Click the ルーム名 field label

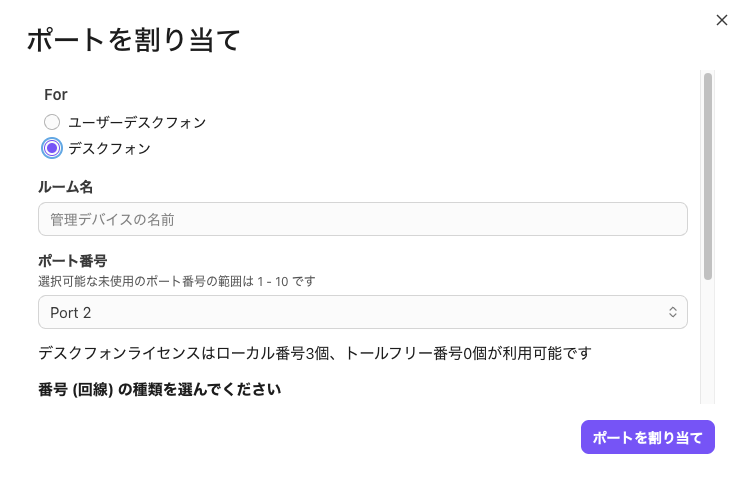[66, 187]
